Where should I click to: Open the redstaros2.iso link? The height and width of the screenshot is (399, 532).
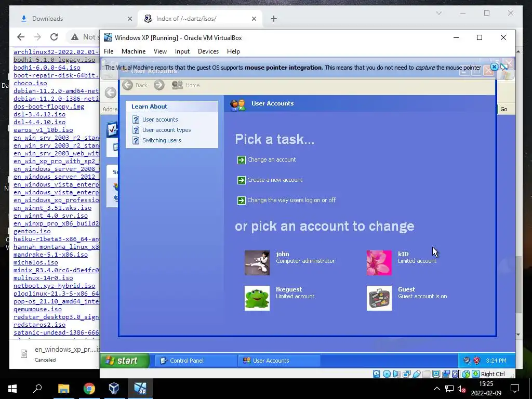39,325
